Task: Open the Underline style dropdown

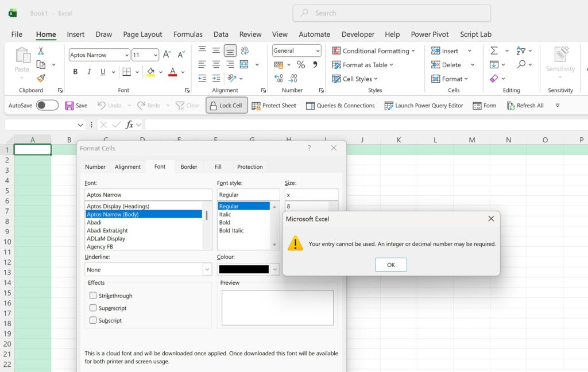Action: point(207,269)
